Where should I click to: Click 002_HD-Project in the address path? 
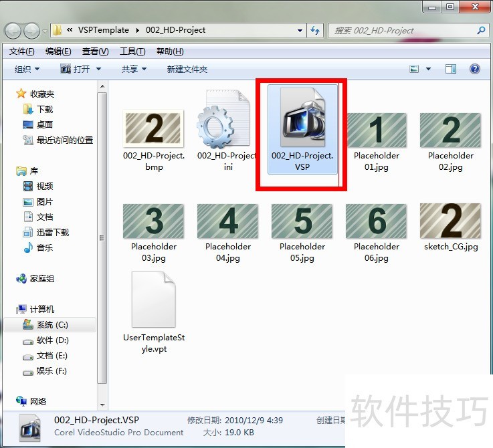[x=175, y=30]
